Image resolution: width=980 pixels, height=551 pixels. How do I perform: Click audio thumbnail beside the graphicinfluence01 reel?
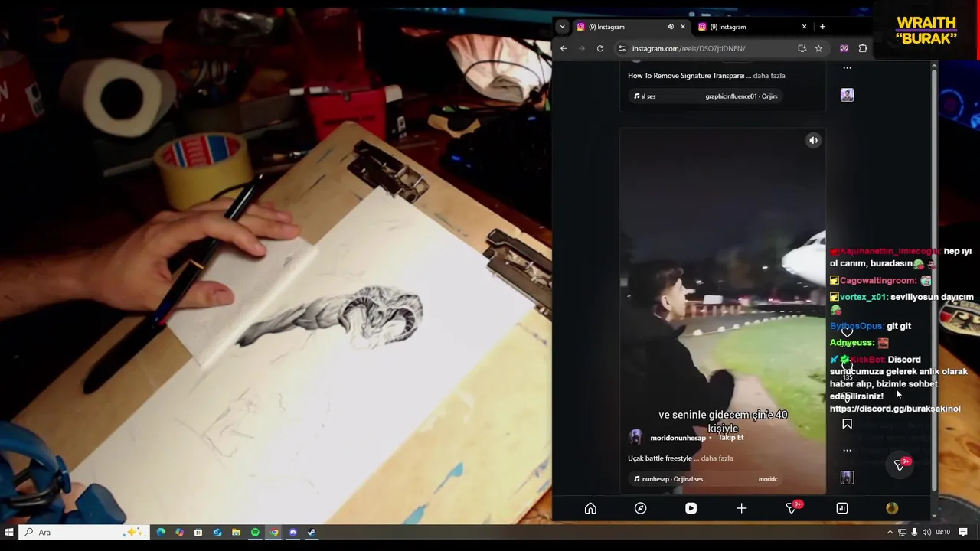(x=847, y=95)
